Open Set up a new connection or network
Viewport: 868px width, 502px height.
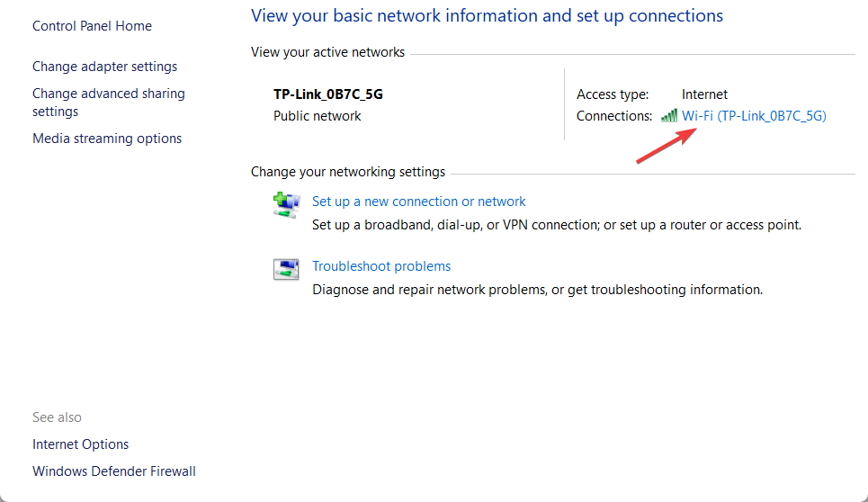(418, 202)
